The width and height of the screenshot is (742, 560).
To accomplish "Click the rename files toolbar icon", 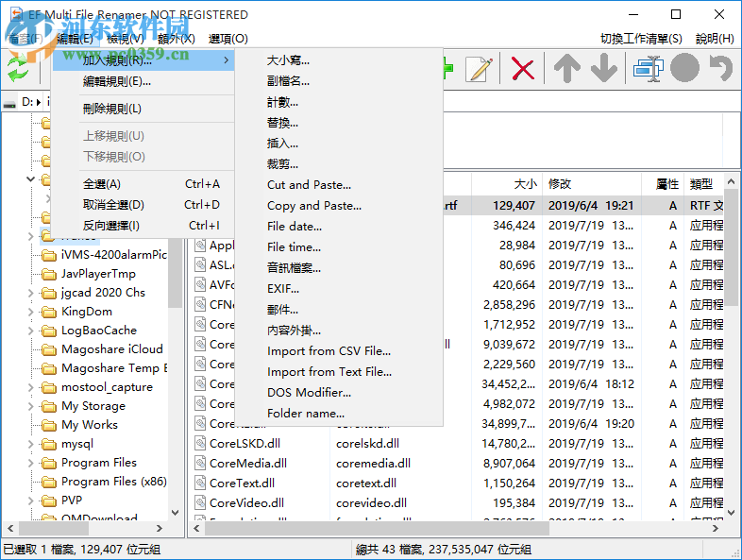I will pyautogui.click(x=648, y=69).
